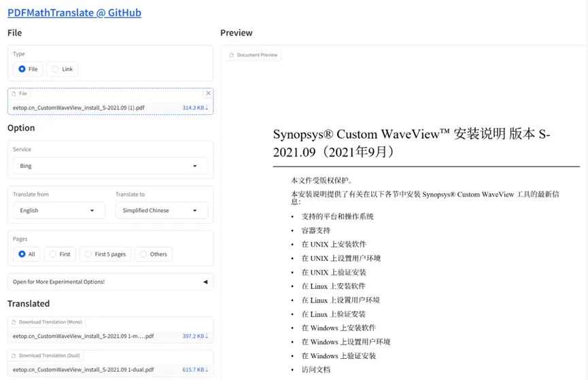Click '容器支持' bullet in the preview

pyautogui.click(x=315, y=230)
